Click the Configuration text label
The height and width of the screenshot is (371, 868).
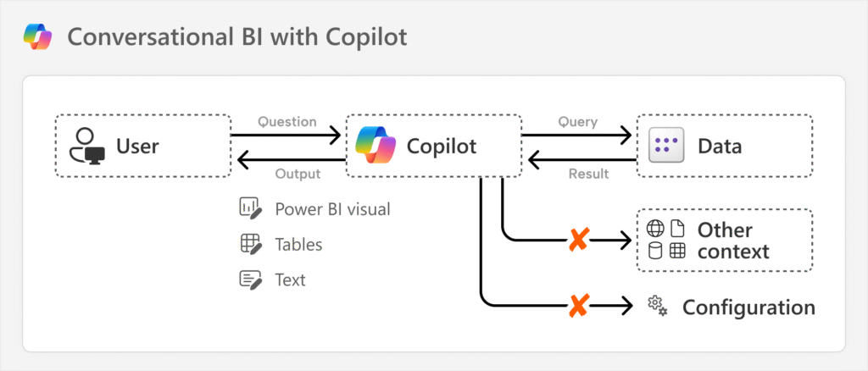click(748, 307)
